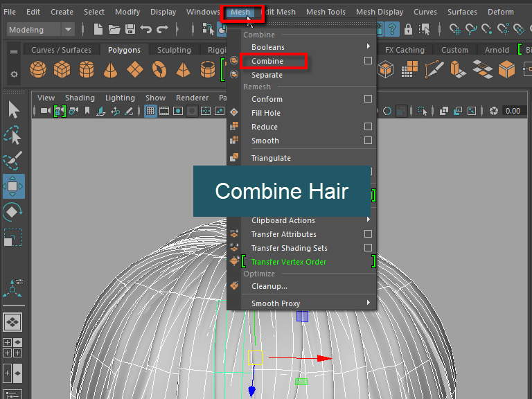The width and height of the screenshot is (532, 399).
Task: Switch to the Sculpting shelf tab
Action: click(x=174, y=50)
